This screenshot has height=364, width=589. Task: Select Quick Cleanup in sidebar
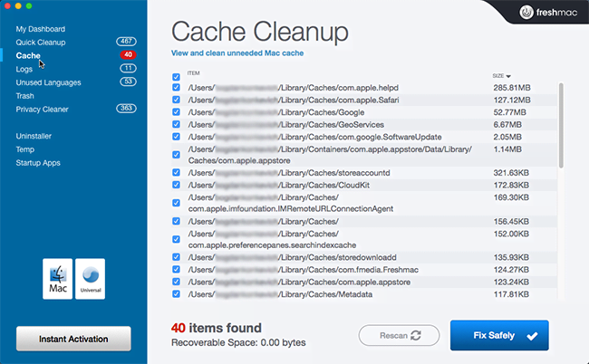[x=41, y=43]
